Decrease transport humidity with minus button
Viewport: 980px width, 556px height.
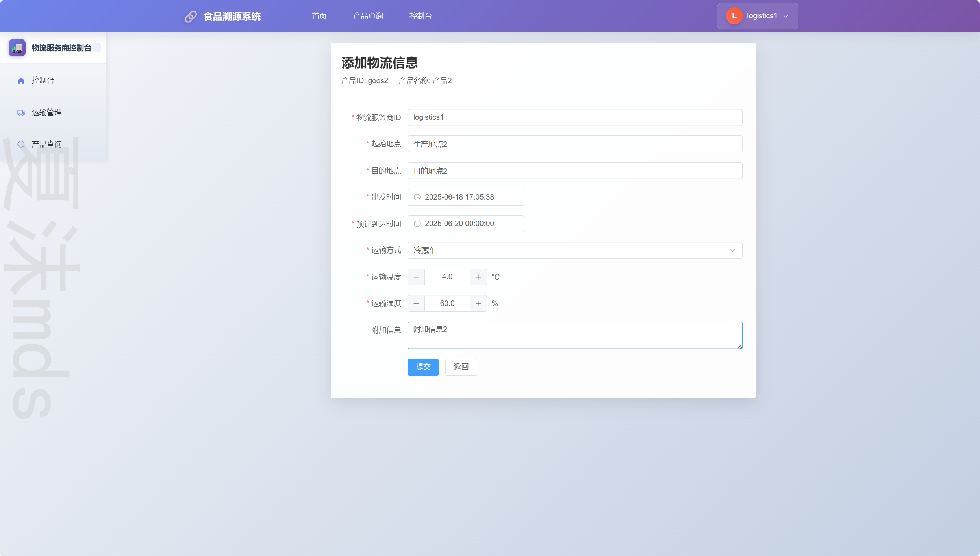point(416,304)
